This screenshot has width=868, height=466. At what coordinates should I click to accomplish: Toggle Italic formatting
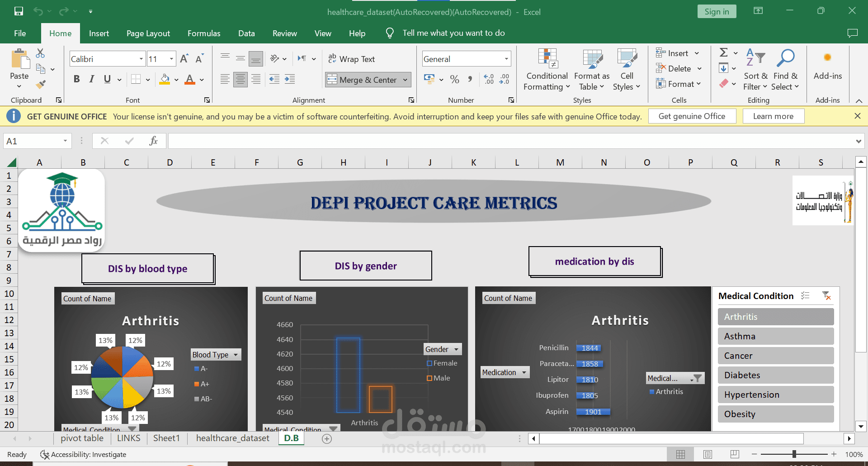coord(92,80)
